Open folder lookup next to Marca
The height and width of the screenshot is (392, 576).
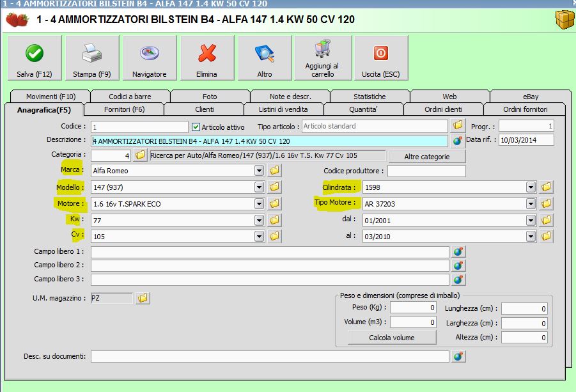point(274,171)
